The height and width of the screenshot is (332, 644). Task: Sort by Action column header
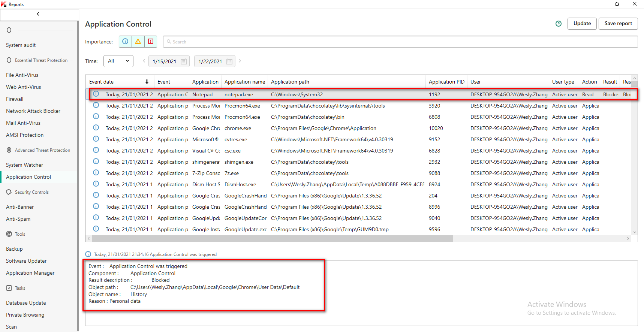click(589, 82)
